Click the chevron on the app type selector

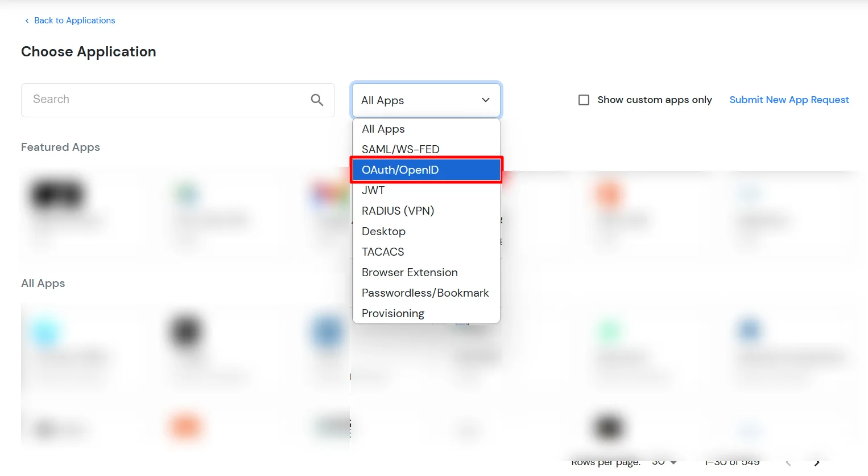(486, 100)
